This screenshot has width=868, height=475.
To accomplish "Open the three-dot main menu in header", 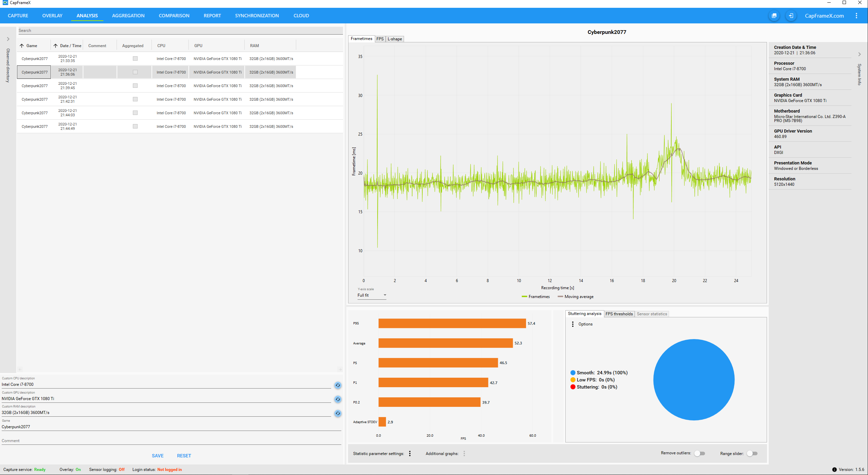I will (x=856, y=16).
